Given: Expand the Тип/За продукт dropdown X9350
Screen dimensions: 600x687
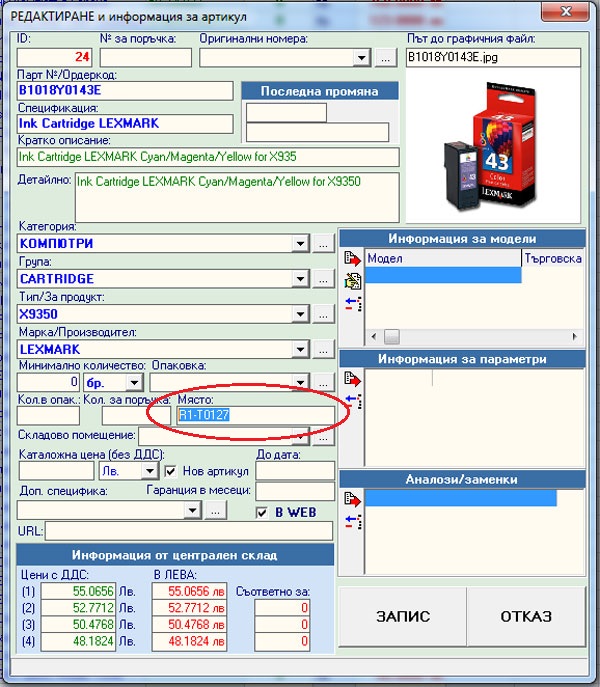Looking at the screenshot, I should [x=301, y=314].
